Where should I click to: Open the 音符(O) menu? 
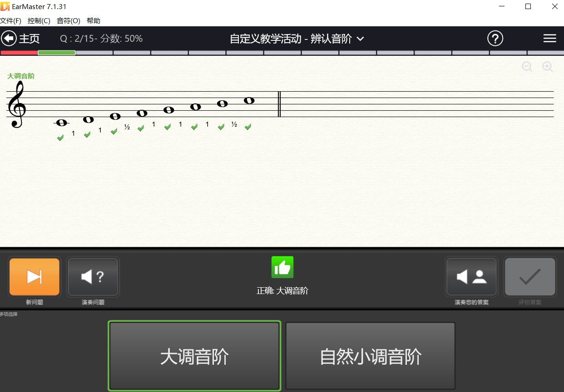point(68,20)
